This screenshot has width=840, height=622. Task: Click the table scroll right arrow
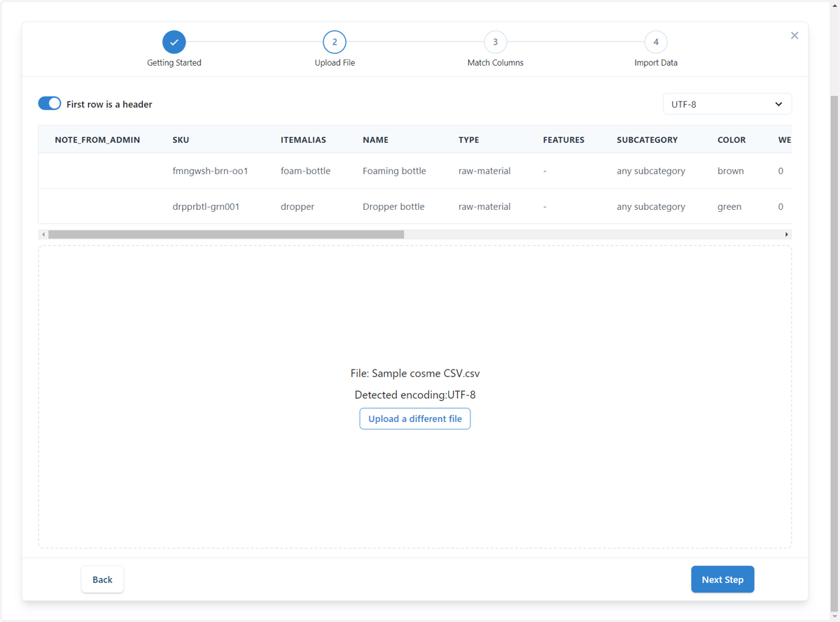point(787,234)
